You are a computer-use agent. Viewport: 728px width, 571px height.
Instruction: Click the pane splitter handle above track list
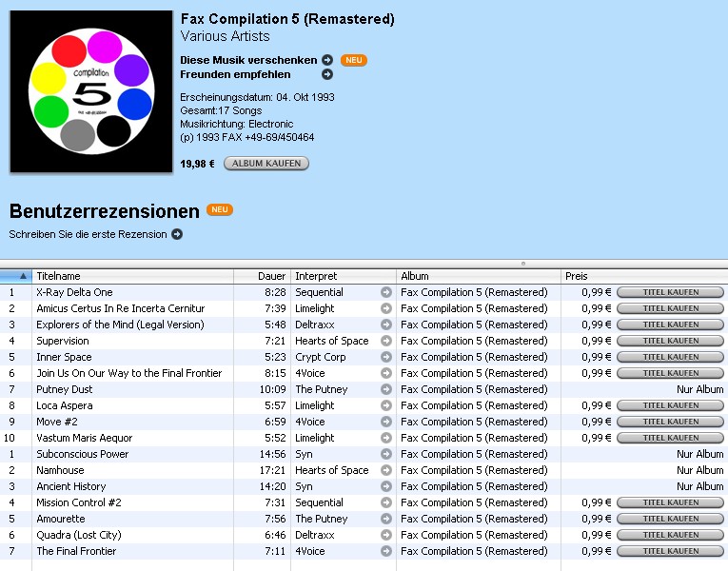pos(523,264)
